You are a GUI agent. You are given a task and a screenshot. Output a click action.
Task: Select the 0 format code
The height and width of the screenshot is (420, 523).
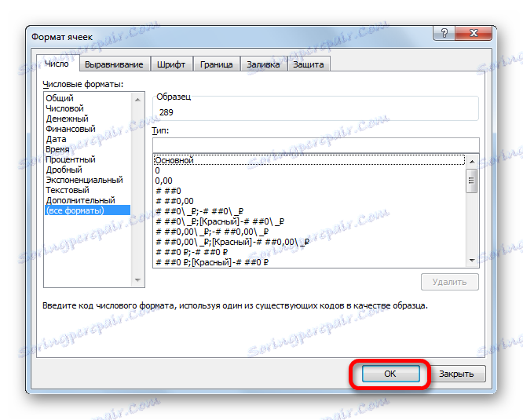(x=309, y=170)
